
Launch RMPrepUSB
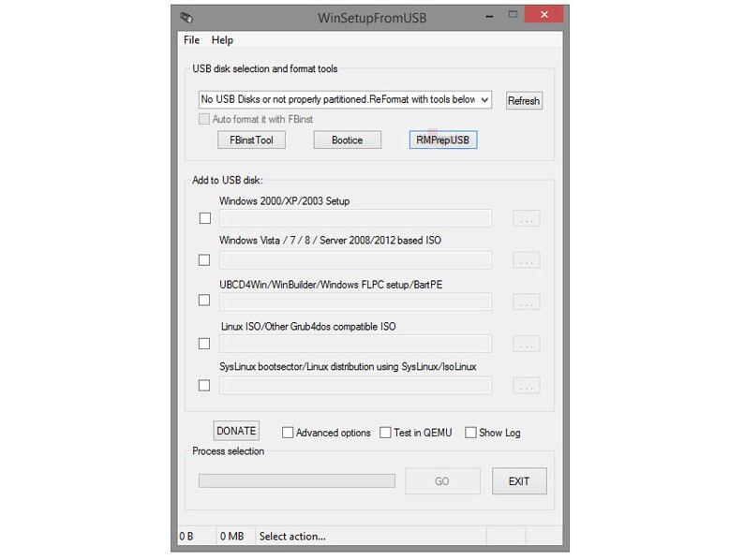[443, 140]
